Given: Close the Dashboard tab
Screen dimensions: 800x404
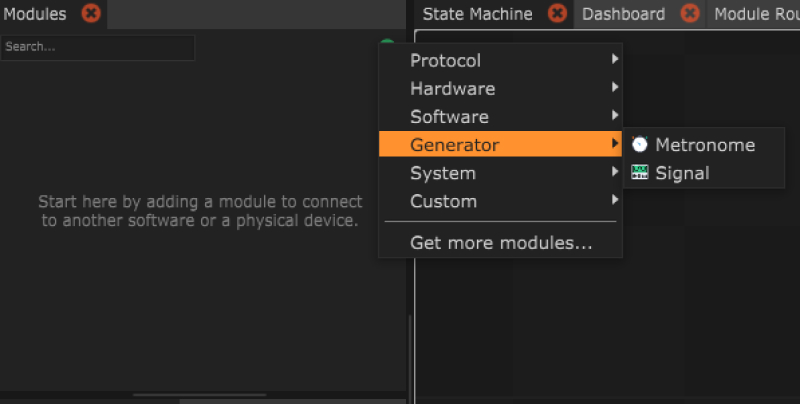Looking at the screenshot, I should click(690, 14).
